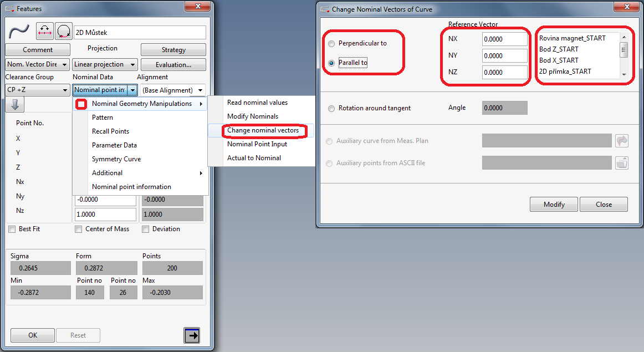
Task: Choose Nominal point information entry
Action: (131, 187)
